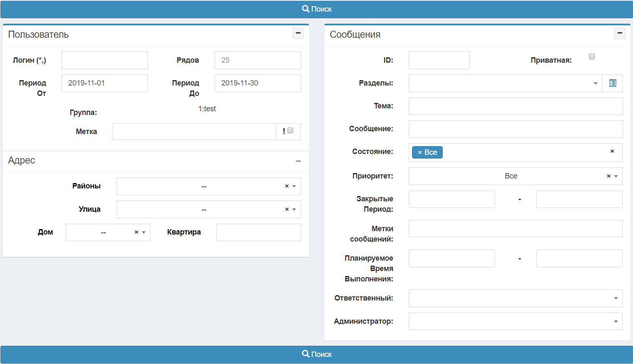Clear the Состояние field with the x icon
This screenshot has height=364, width=633.
612,151
